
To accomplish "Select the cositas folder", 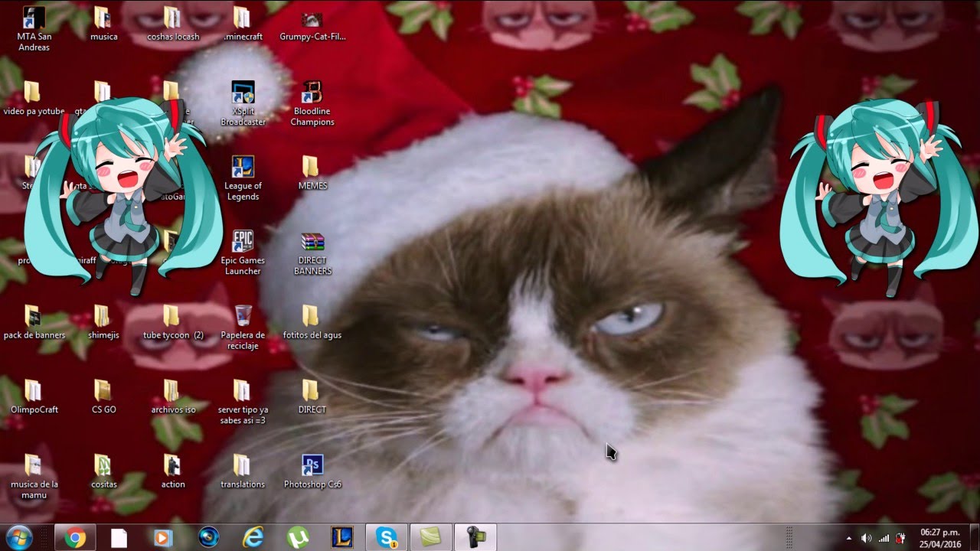I will 103,471.
